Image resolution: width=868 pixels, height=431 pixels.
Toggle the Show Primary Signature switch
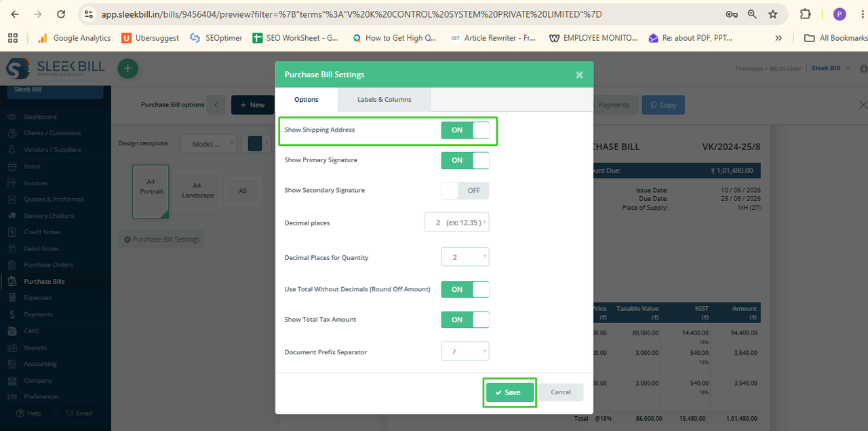tap(465, 160)
